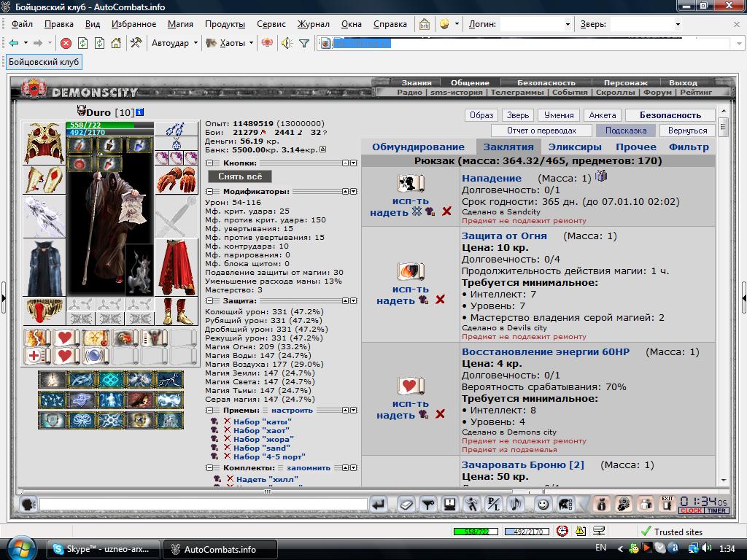Open the Бойцовский клуб tab
747x560 pixels.
pos(43,62)
